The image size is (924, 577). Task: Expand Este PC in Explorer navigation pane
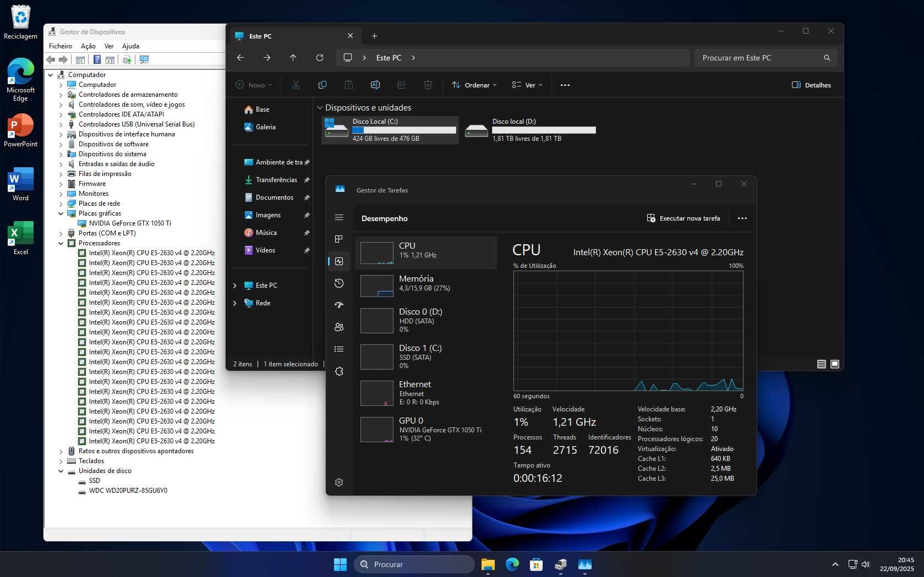pyautogui.click(x=235, y=285)
